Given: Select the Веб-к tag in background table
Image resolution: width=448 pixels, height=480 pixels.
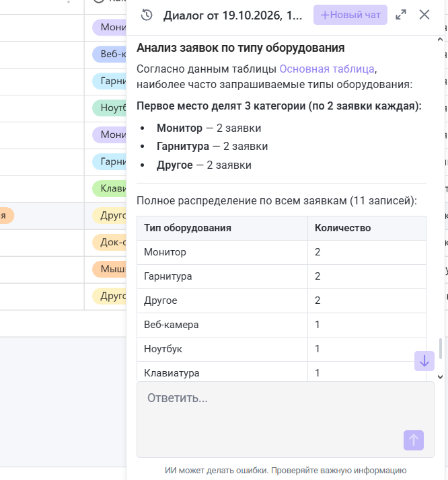Looking at the screenshot, I should [110, 54].
